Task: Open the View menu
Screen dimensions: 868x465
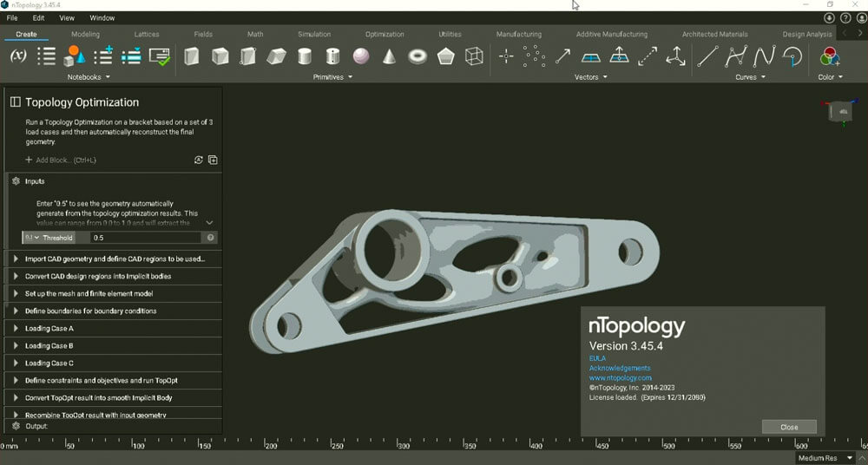Action: click(x=67, y=17)
